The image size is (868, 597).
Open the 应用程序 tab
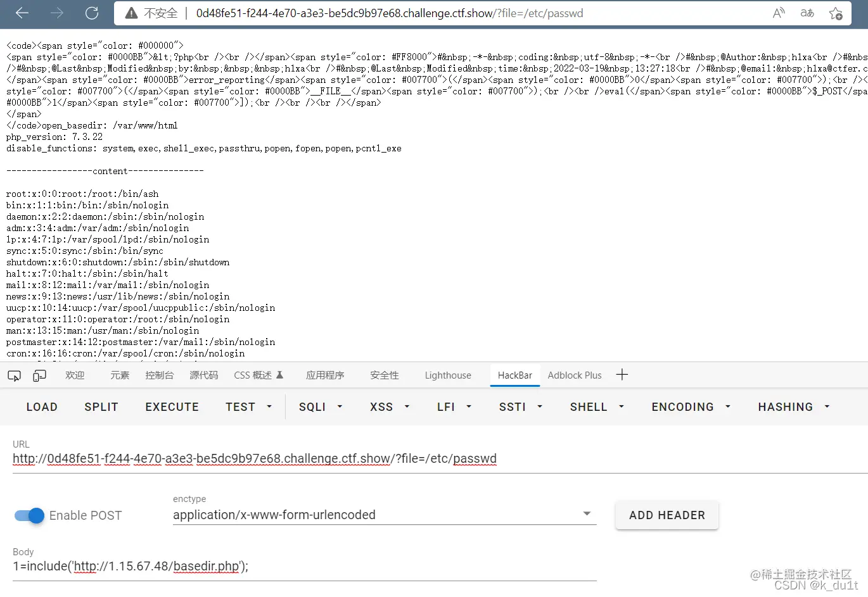pos(325,375)
